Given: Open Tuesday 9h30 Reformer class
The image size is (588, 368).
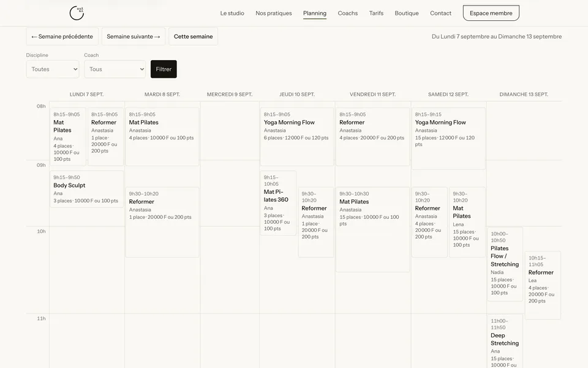Looking at the screenshot, I should [x=162, y=222].
